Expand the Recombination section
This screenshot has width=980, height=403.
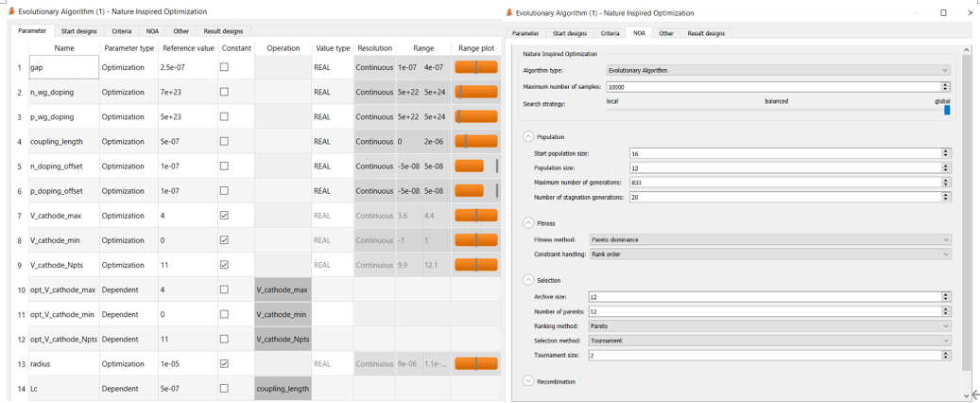point(528,380)
